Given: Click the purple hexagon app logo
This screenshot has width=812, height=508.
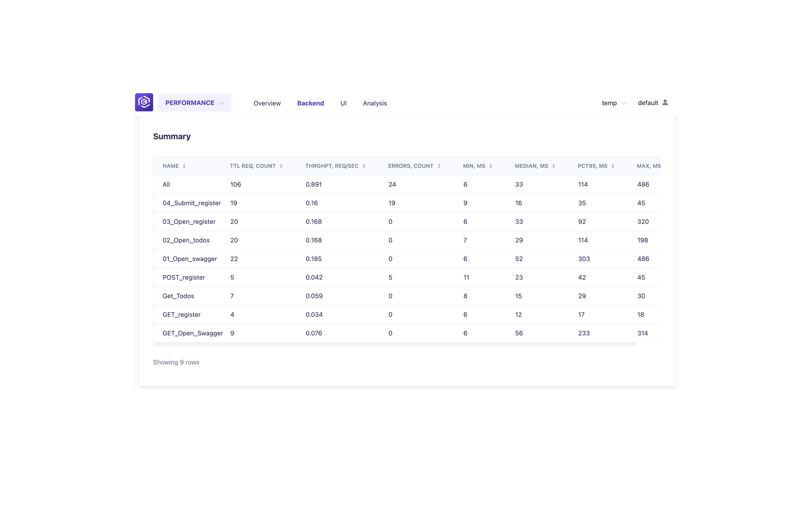Looking at the screenshot, I should pos(144,103).
